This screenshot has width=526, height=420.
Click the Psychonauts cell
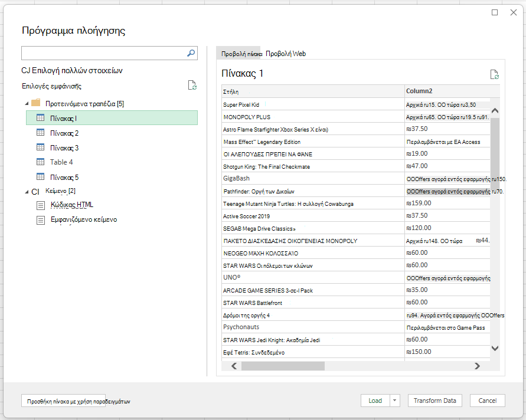tap(313, 327)
